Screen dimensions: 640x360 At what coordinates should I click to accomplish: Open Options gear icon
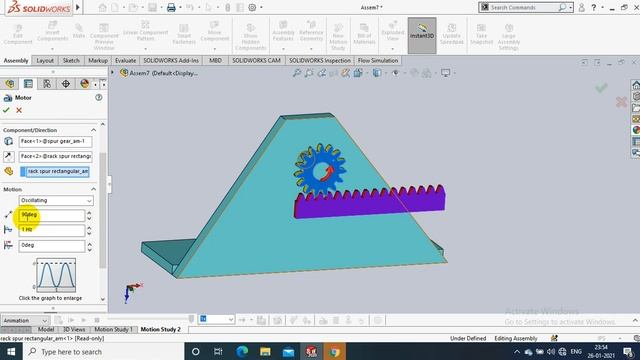[252, 7]
